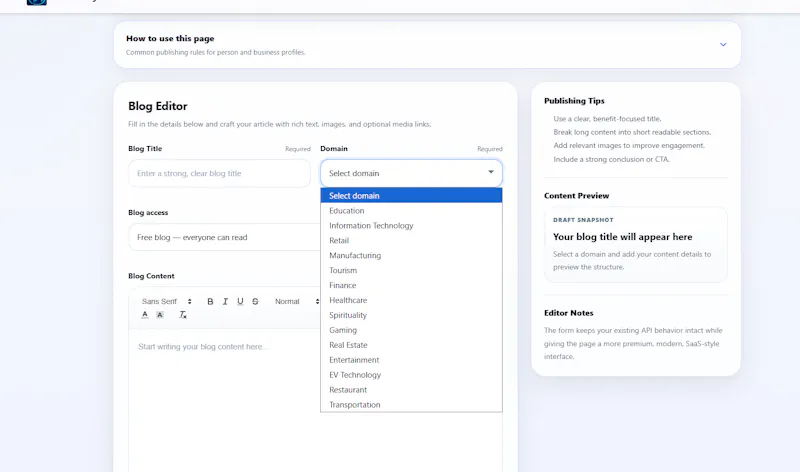Click the Publishing Tips heading

tap(574, 101)
